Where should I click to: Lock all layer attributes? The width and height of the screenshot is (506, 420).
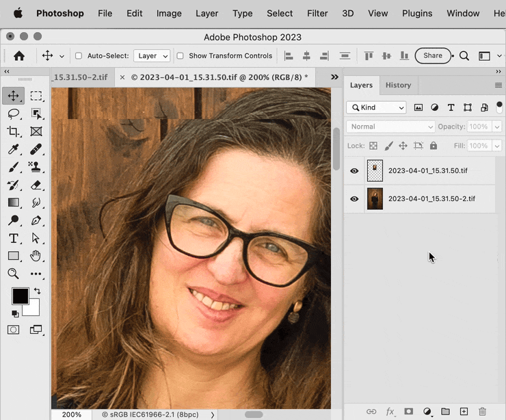[x=434, y=146]
